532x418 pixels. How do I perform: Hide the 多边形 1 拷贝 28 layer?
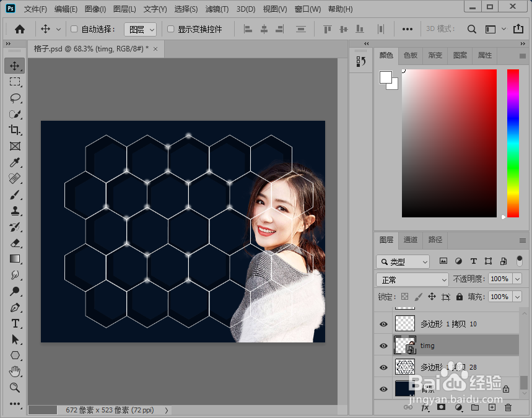coord(384,367)
